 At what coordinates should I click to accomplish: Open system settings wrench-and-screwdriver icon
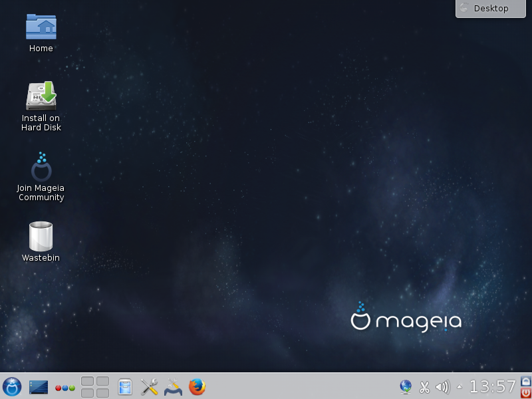149,386
